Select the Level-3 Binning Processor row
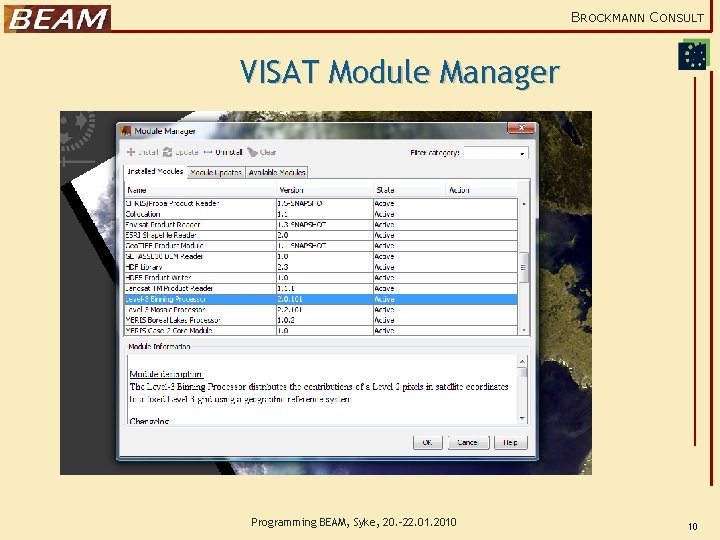Image resolution: width=720 pixels, height=540 pixels. pos(321,299)
